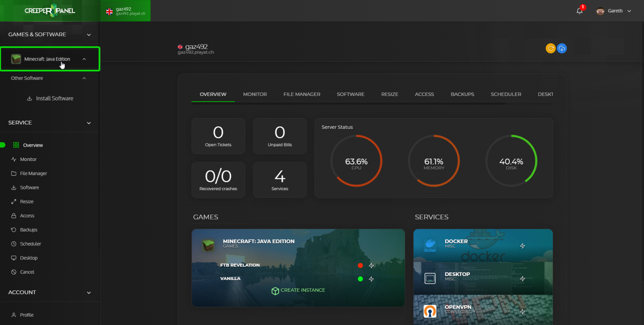Collapse the Account section

coord(89,293)
